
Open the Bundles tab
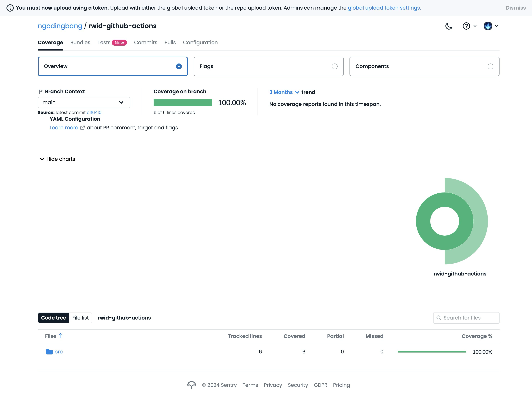click(x=80, y=43)
